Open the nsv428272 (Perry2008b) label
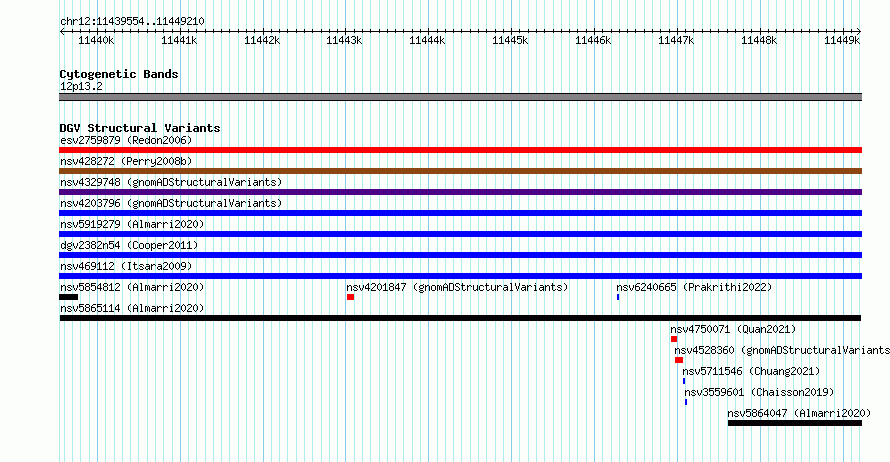Screen dimensions: 890x462 126,161
